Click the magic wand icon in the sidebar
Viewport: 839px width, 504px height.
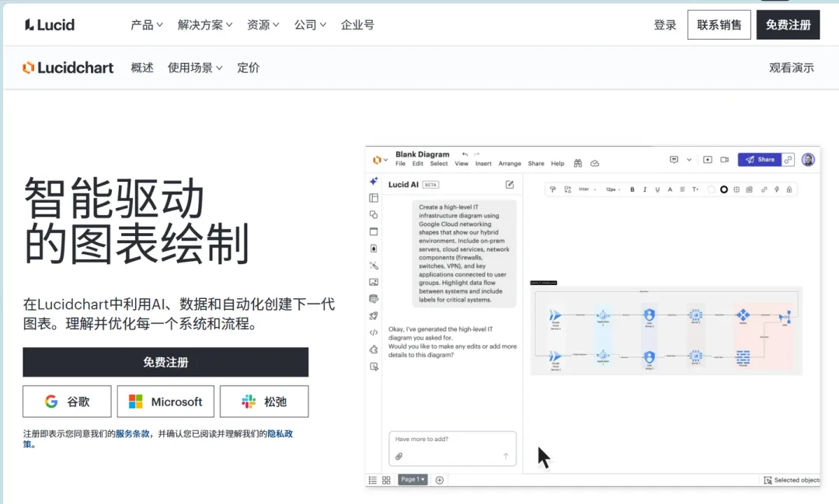click(374, 266)
